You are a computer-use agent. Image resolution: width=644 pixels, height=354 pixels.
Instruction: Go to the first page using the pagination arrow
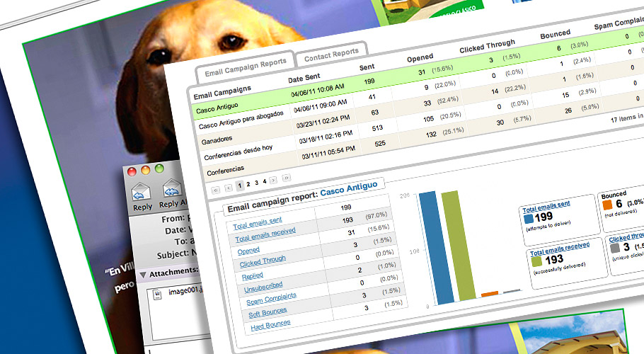(215, 190)
